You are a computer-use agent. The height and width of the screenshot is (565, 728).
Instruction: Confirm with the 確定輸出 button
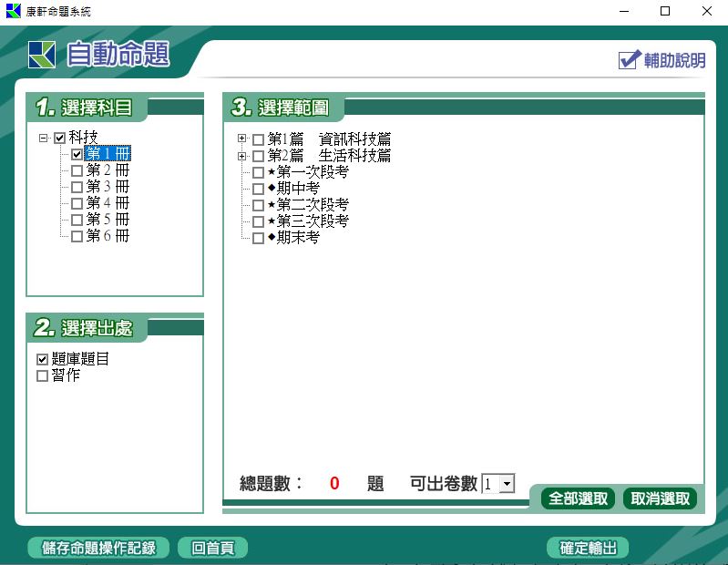click(588, 548)
